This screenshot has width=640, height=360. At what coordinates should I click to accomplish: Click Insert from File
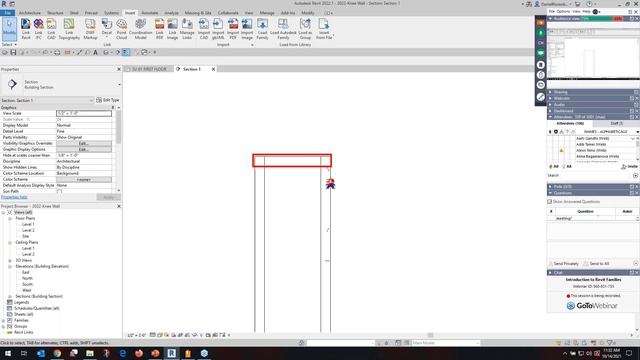click(324, 29)
